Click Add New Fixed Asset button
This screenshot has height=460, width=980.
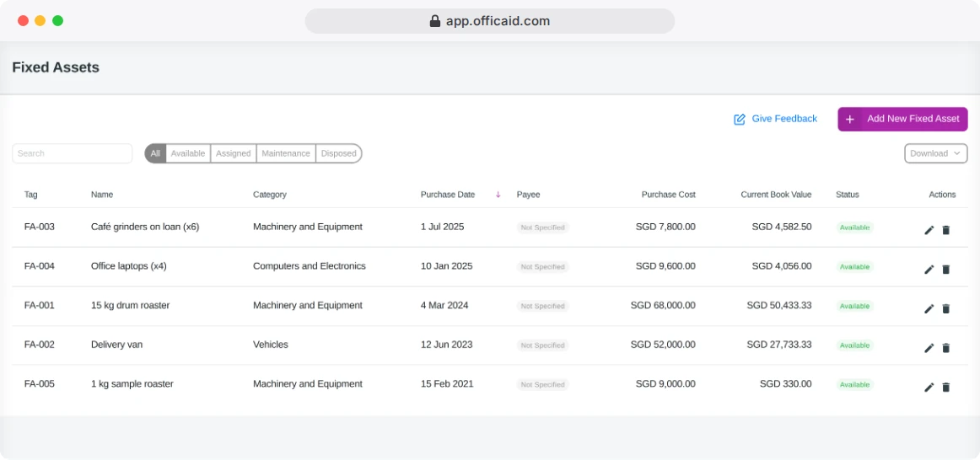click(902, 120)
